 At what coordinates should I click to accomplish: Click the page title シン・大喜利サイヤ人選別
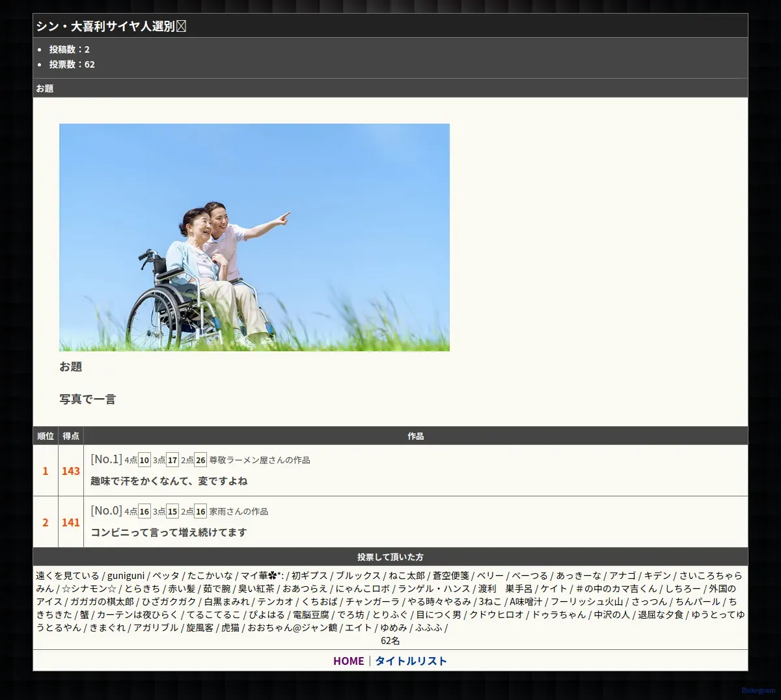tap(111, 26)
